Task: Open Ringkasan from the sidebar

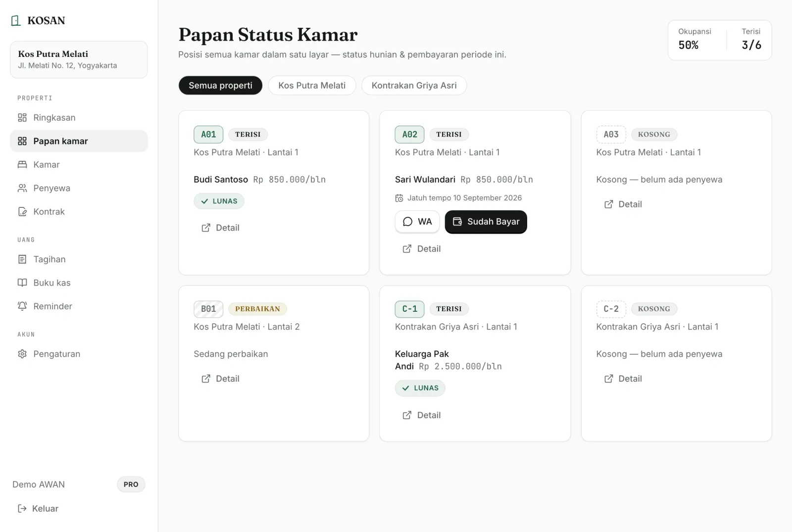Action: point(79,118)
